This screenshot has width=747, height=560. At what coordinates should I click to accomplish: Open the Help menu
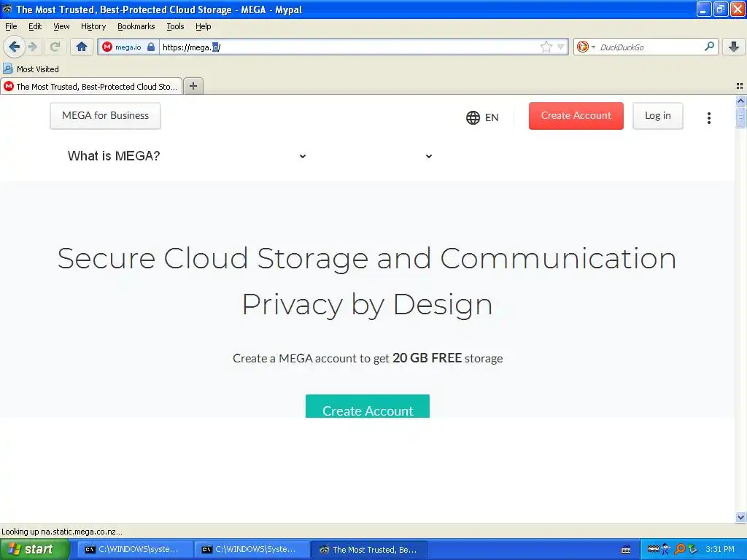204,26
